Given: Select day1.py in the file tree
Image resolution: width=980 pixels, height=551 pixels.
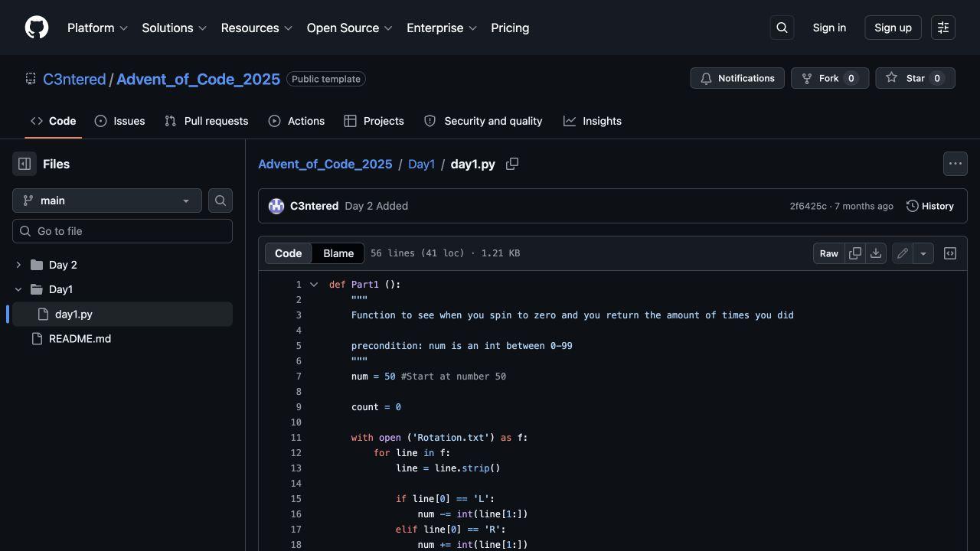Looking at the screenshot, I should click(x=122, y=314).
